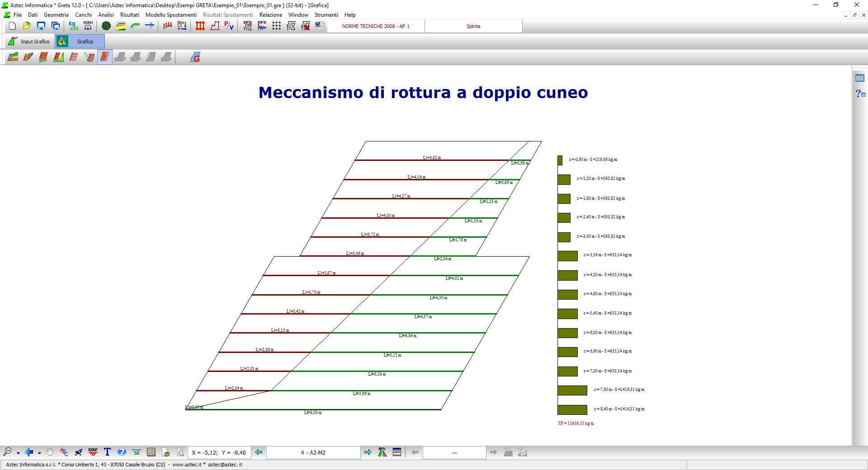Click the NORME TECNICHE 2008 - AP 1 button

[376, 26]
